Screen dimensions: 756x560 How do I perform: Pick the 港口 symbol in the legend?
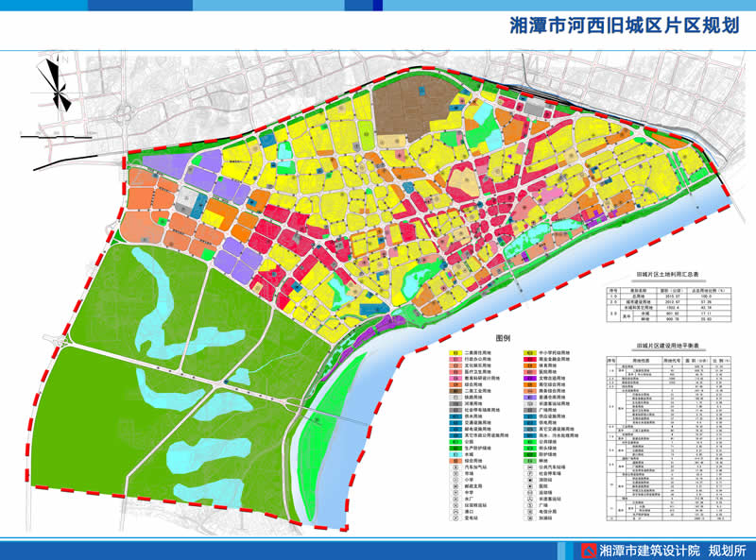[455, 510]
